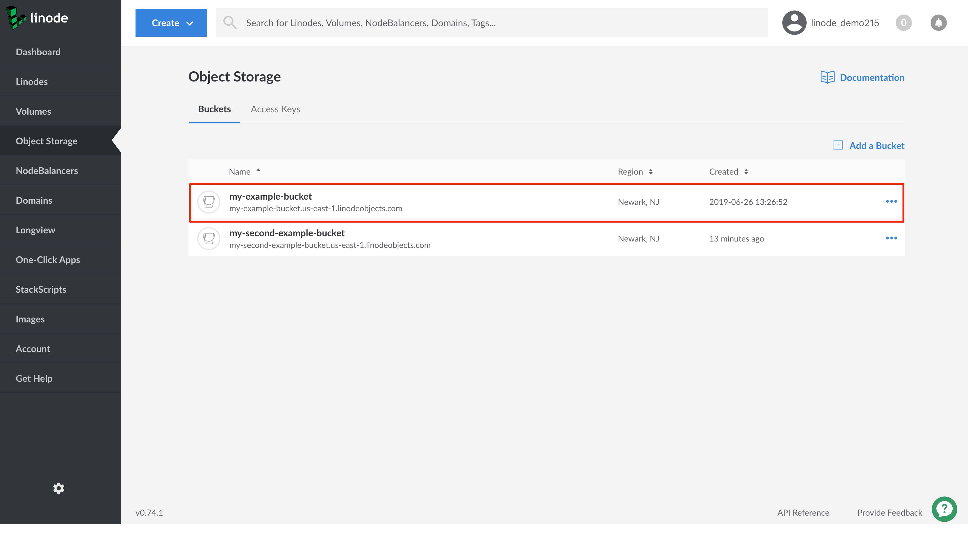The image size is (980, 536).
Task: Open the user account avatar icon
Action: pyautogui.click(x=794, y=22)
